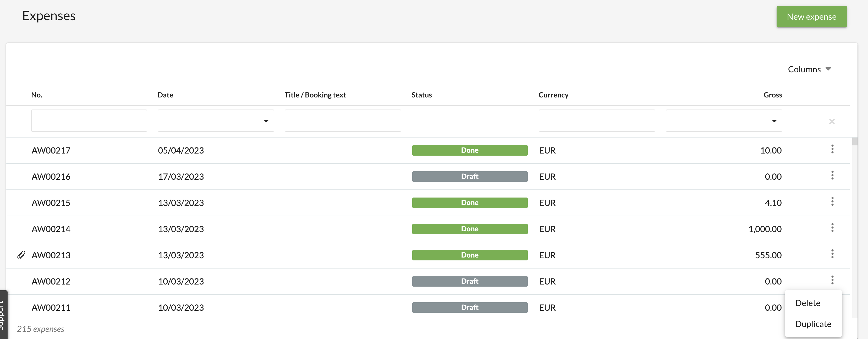Click three-dot menu for expense AW00212
Viewport: 868px width, 339px height.
tap(832, 280)
